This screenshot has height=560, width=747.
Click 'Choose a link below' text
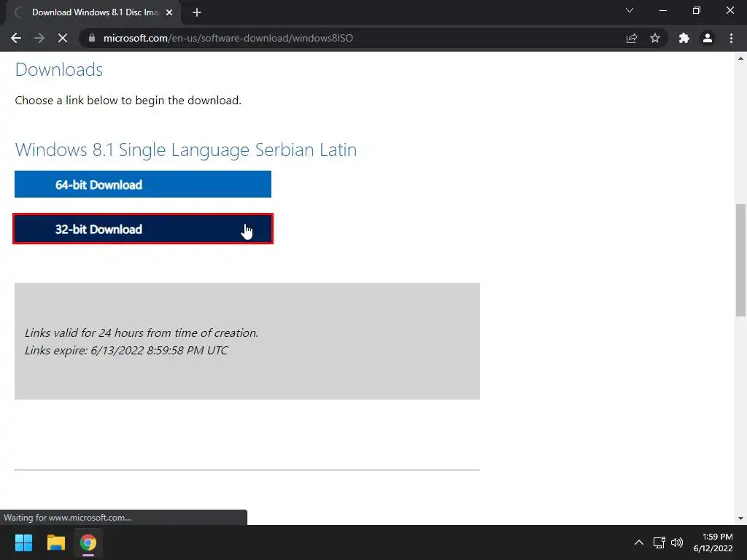(128, 101)
